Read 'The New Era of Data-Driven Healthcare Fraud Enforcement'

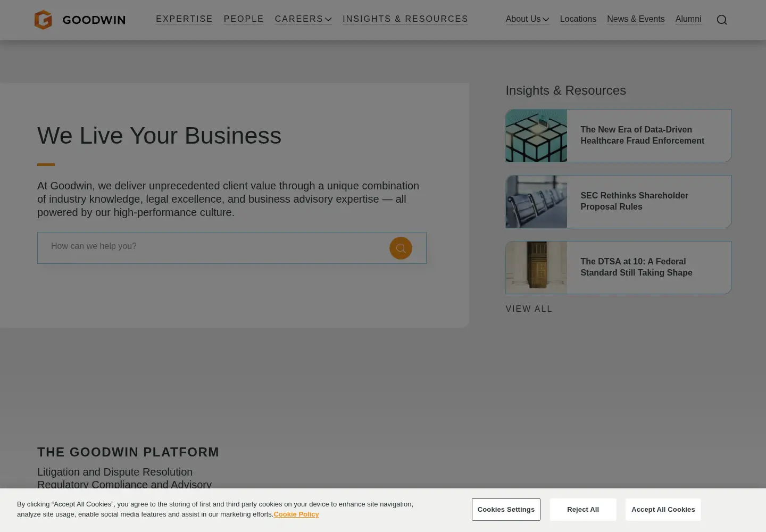coord(642,135)
